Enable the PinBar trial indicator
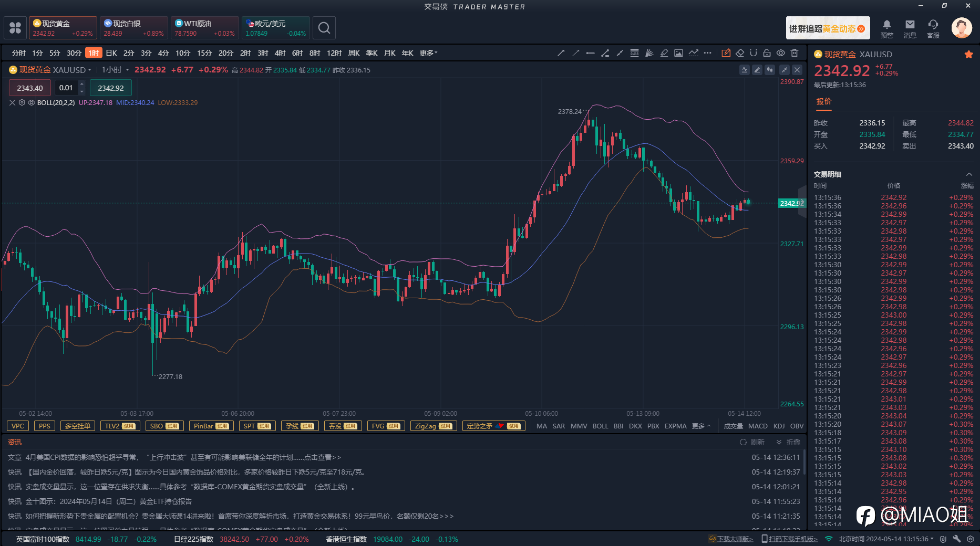This screenshot has height=546, width=980. [x=211, y=426]
